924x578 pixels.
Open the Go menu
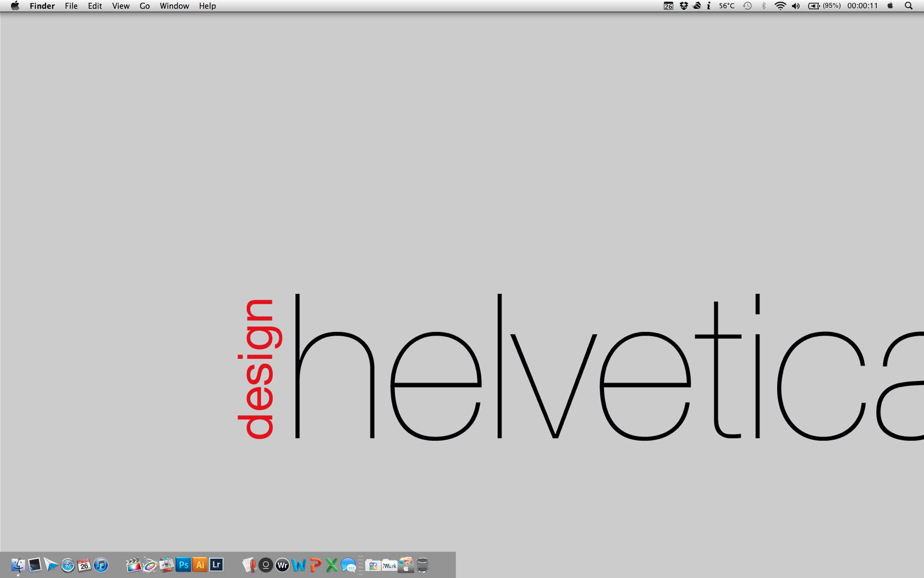coord(145,6)
